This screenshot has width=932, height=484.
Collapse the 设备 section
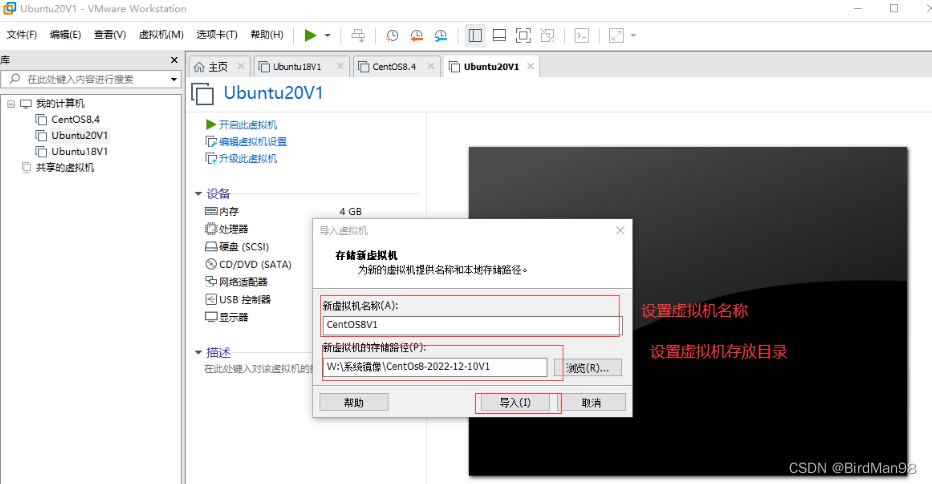198,194
